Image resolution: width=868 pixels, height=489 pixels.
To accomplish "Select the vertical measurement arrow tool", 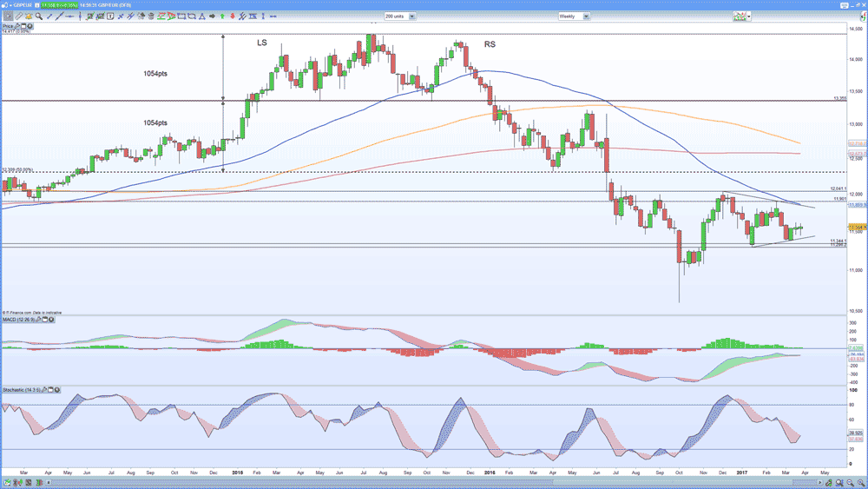I will coord(263,17).
